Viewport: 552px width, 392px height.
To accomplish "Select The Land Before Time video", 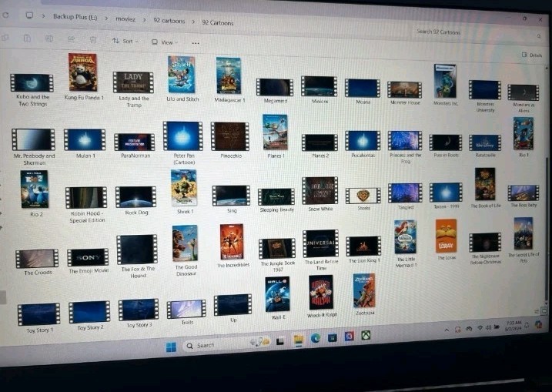I will coord(321,243).
